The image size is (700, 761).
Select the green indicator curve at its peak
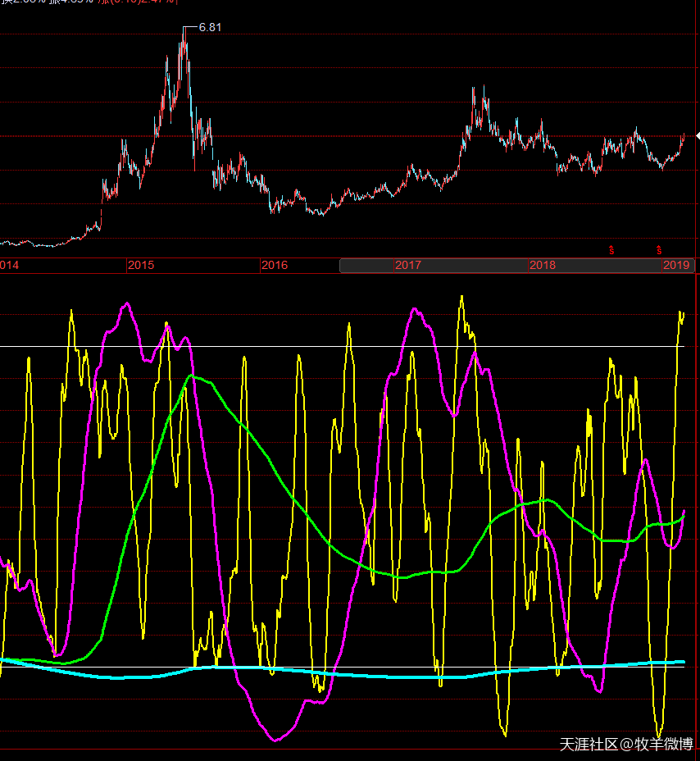(192, 376)
